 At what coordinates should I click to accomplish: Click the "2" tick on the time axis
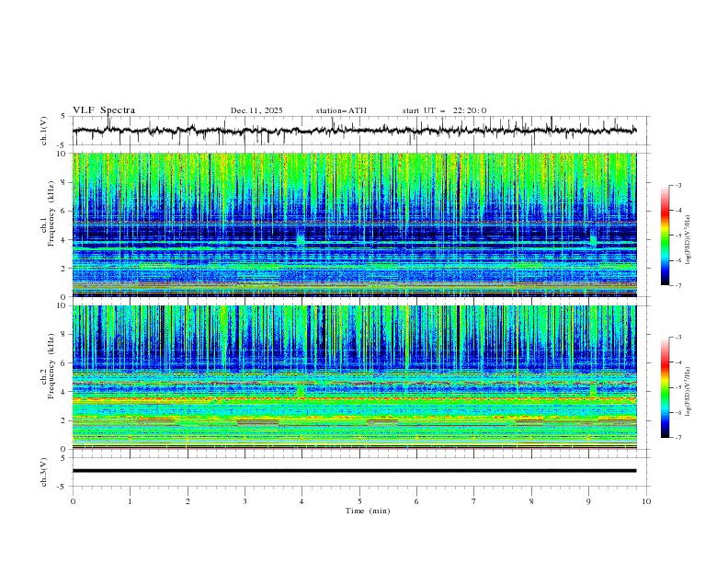click(x=188, y=501)
